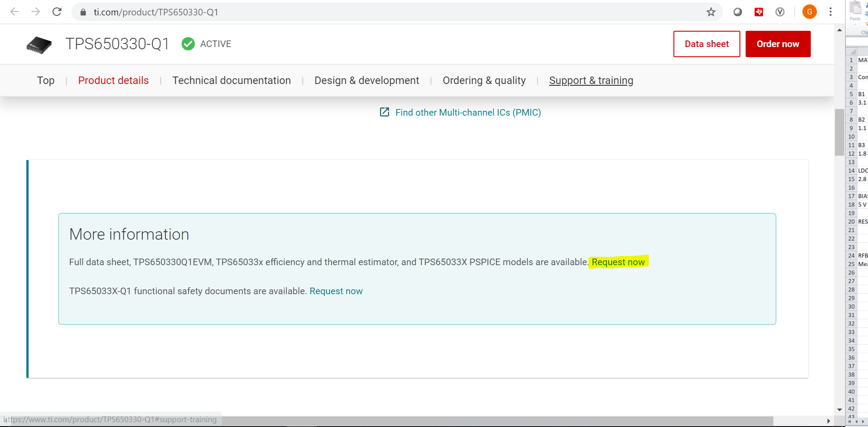The height and width of the screenshot is (427, 868).
Task: Click the Excel Paste icon
Action: [855, 8]
